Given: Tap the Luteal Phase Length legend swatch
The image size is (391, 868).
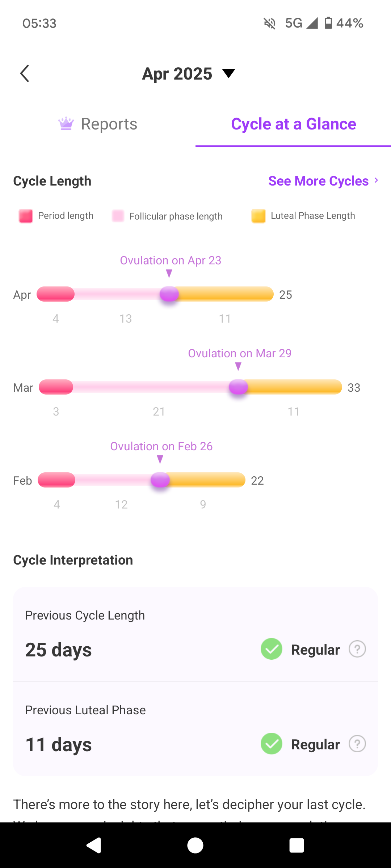Looking at the screenshot, I should pos(258,216).
